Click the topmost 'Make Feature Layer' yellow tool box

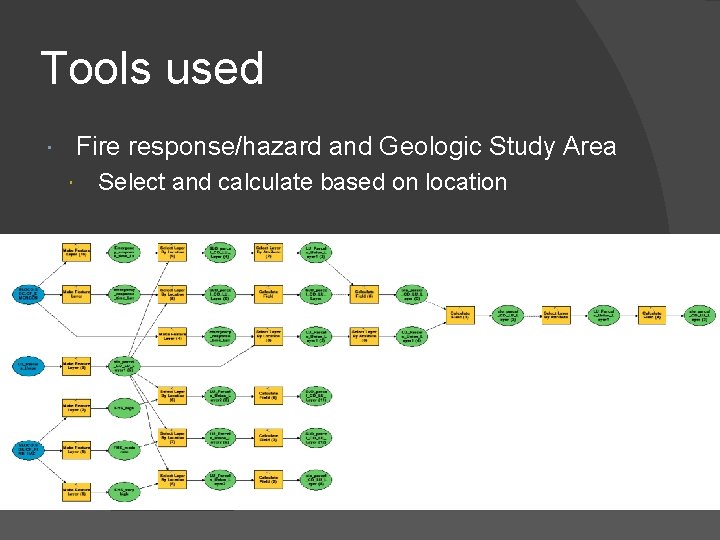pyautogui.click(x=76, y=254)
